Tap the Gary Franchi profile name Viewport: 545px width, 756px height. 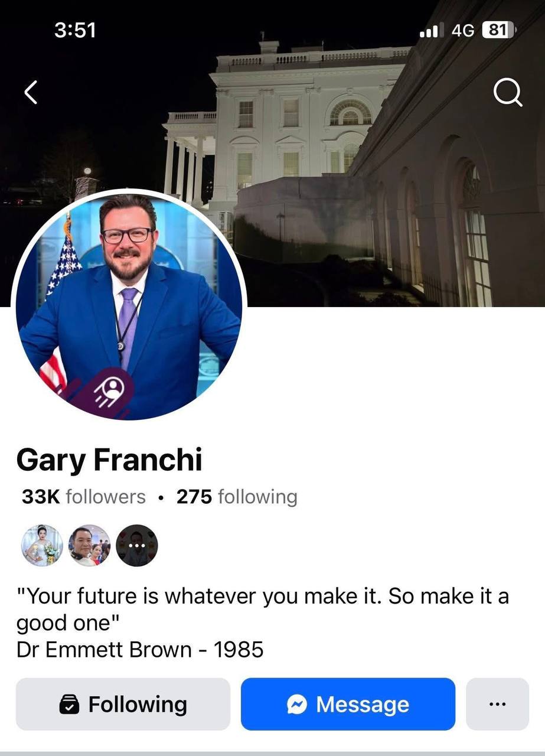coord(109,460)
